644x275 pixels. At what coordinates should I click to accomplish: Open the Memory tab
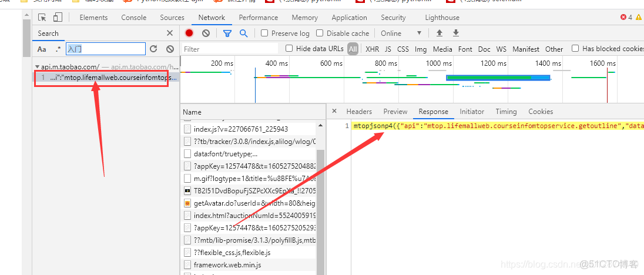tap(305, 18)
